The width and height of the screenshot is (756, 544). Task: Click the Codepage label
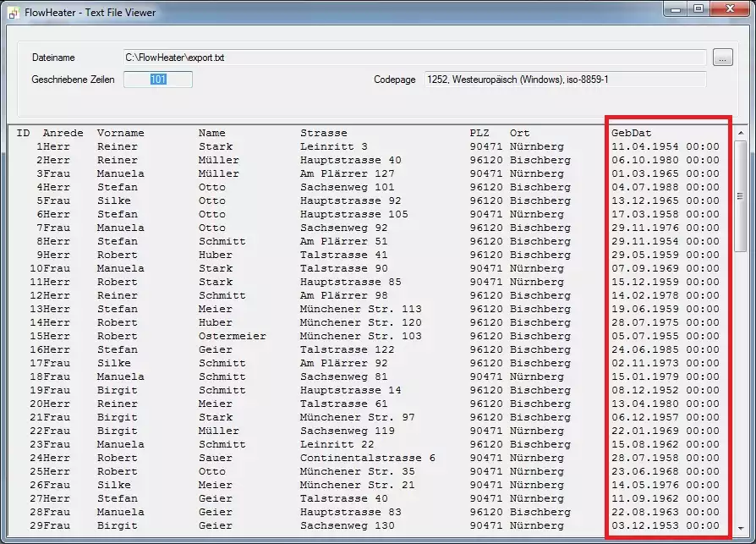point(395,79)
